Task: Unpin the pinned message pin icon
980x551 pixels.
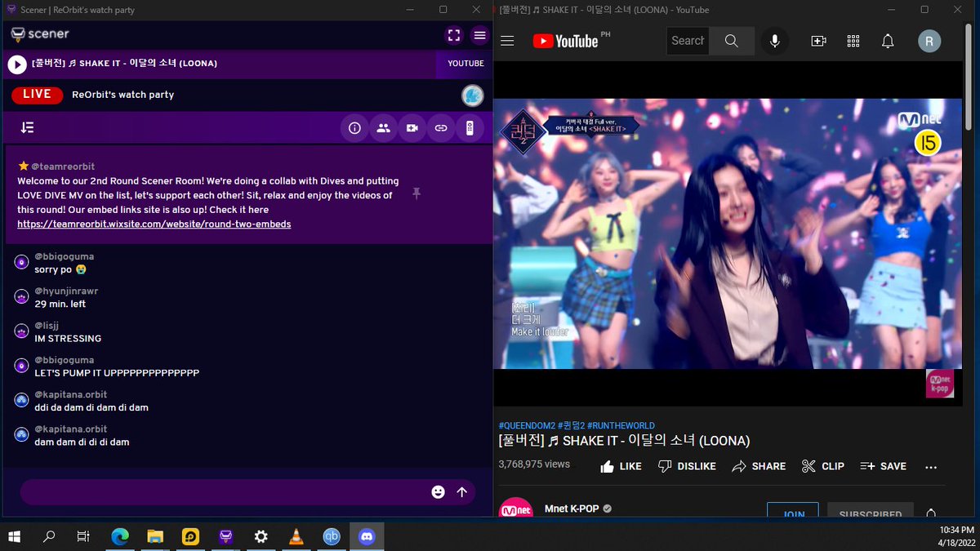Action: [x=416, y=193]
